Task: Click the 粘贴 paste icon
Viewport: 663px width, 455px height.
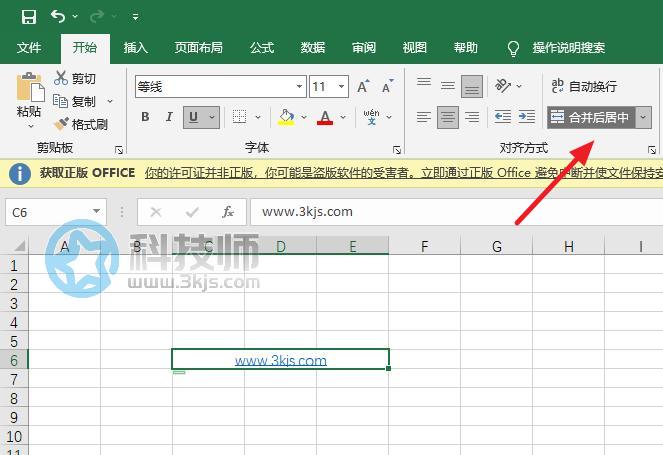Action: coord(30,88)
